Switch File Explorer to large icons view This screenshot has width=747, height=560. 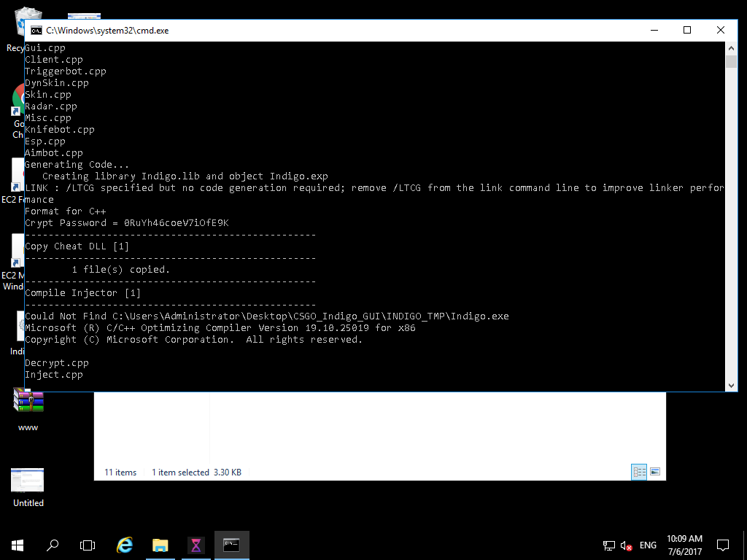[x=655, y=472]
